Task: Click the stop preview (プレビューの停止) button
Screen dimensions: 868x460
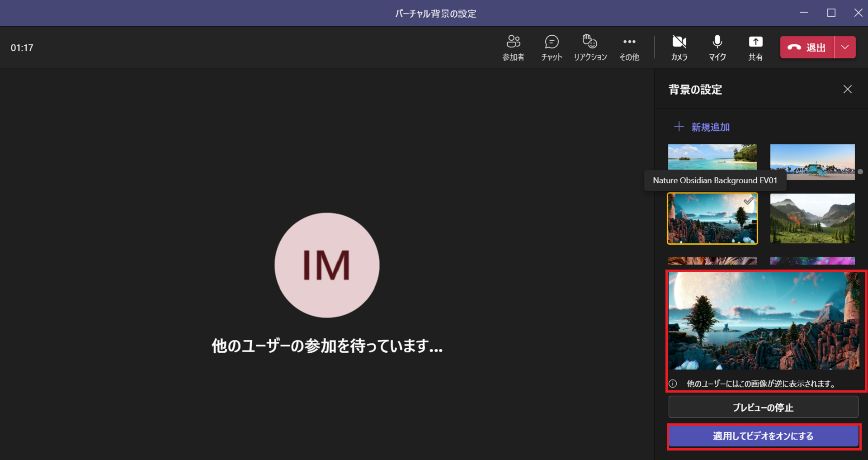Action: tap(763, 408)
